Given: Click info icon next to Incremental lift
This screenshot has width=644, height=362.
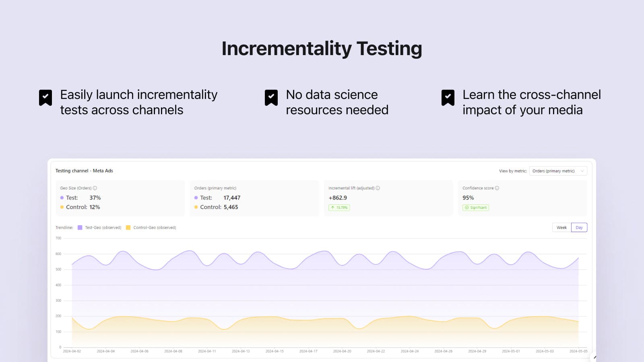Looking at the screenshot, I should click(378, 188).
